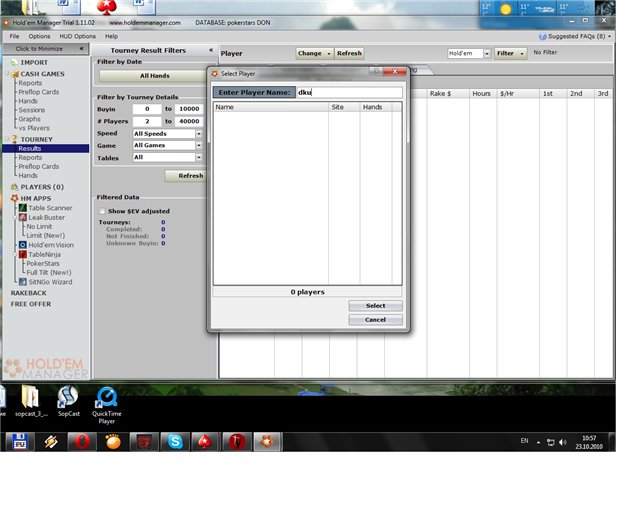Open the Tables dropdown
Screen dimensions: 640x512
[199, 157]
